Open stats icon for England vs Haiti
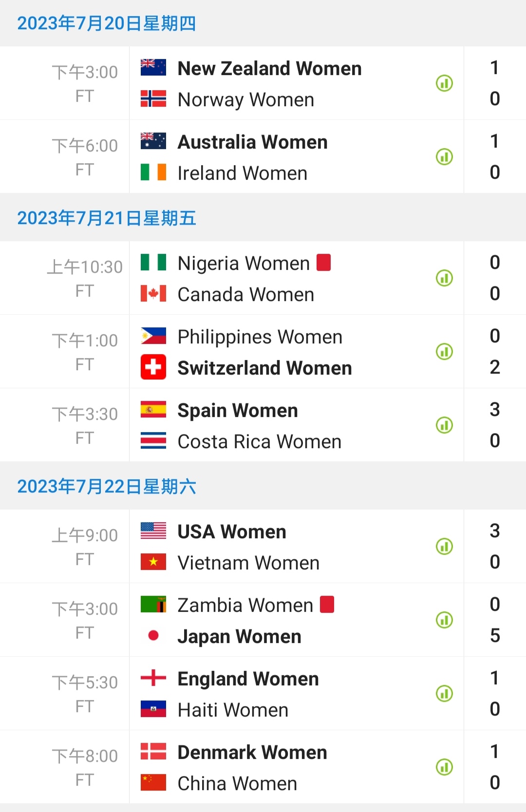The height and width of the screenshot is (812, 526). point(444,694)
